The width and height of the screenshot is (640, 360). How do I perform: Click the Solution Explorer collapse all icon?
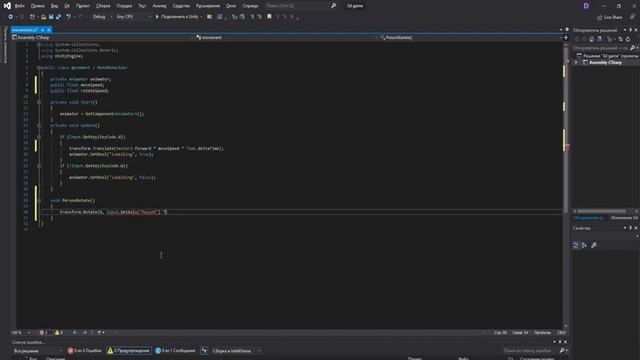pyautogui.click(x=621, y=39)
